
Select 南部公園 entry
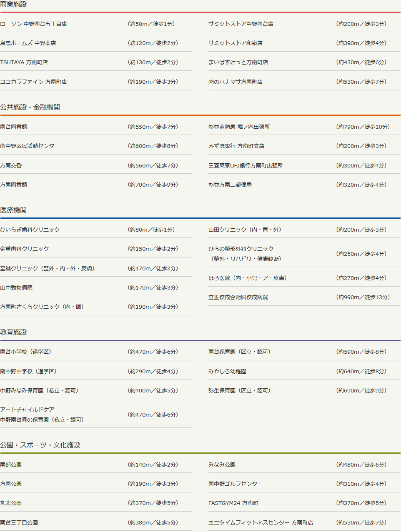pyautogui.click(x=11, y=465)
